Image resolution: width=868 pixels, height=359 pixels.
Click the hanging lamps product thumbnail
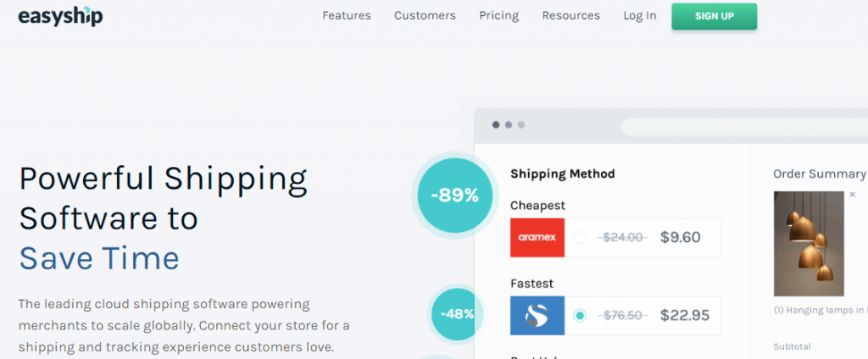pos(809,243)
